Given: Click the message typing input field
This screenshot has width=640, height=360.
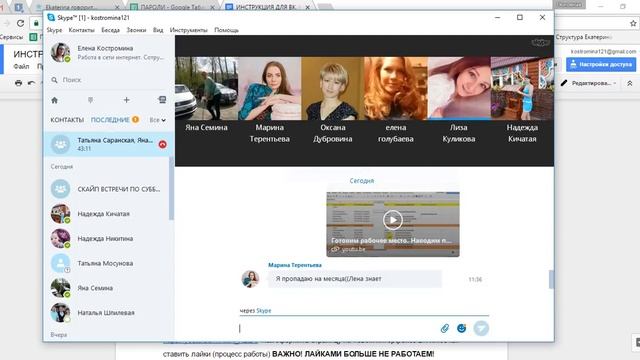Looking at the screenshot, I should (339, 328).
